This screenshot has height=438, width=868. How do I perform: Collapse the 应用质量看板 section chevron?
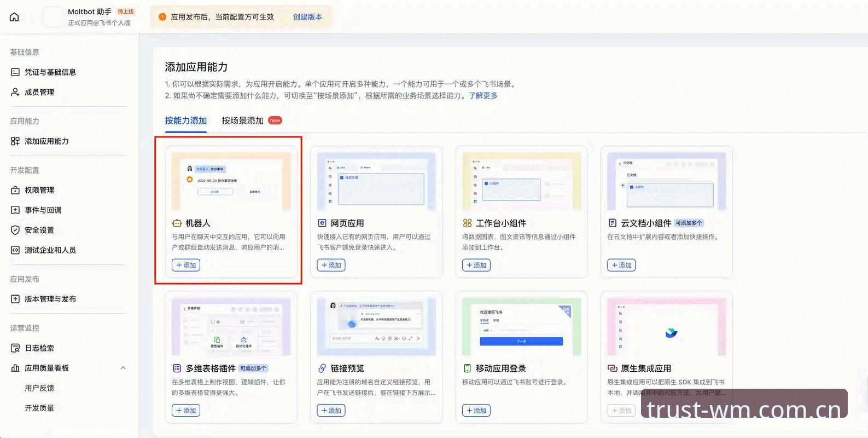(x=123, y=368)
